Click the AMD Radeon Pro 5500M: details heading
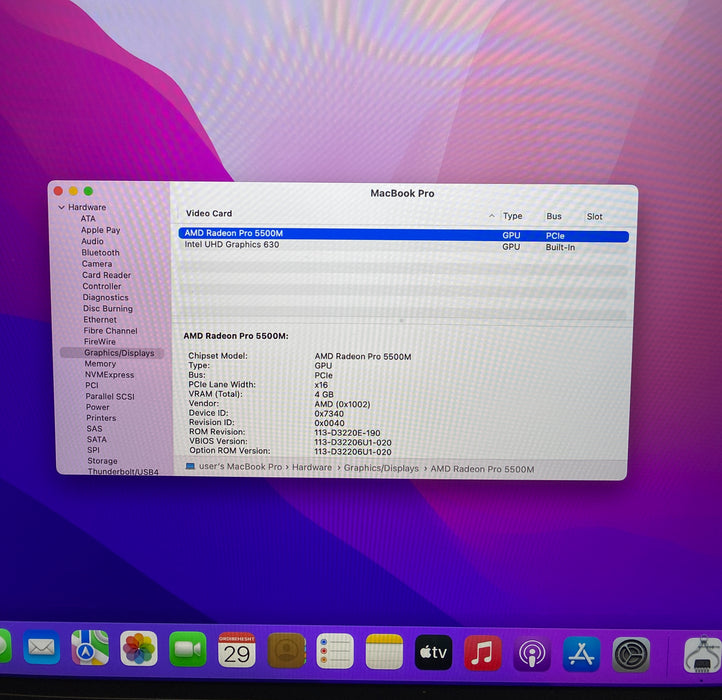The image size is (722, 700). tap(236, 336)
